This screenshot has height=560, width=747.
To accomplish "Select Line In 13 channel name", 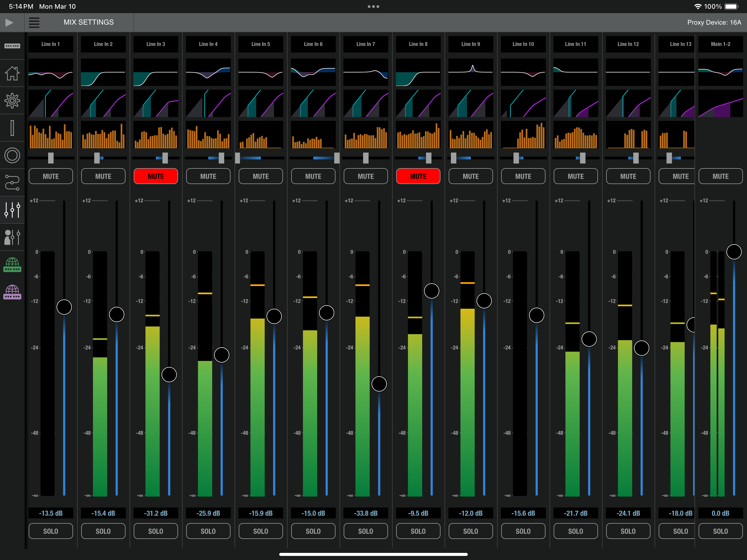I will click(x=676, y=44).
